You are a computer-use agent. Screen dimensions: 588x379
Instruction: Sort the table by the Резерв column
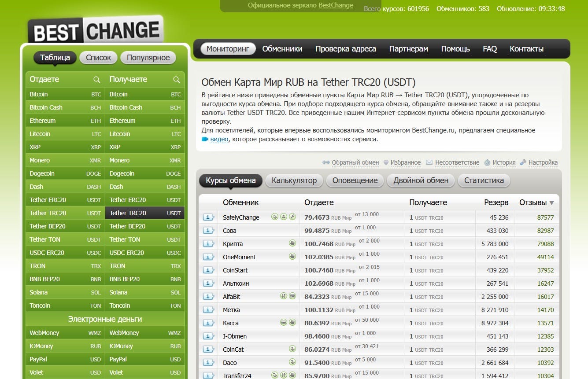(x=496, y=202)
